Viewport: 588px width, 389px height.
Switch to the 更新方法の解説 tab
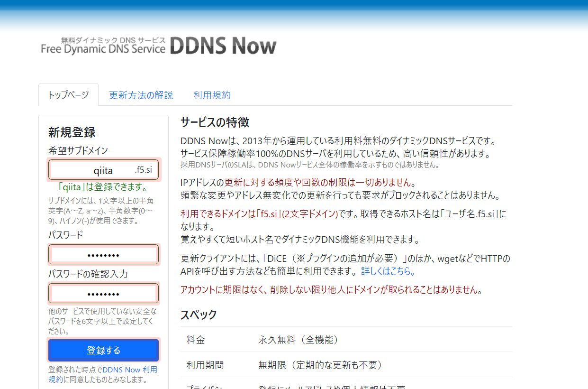(141, 95)
